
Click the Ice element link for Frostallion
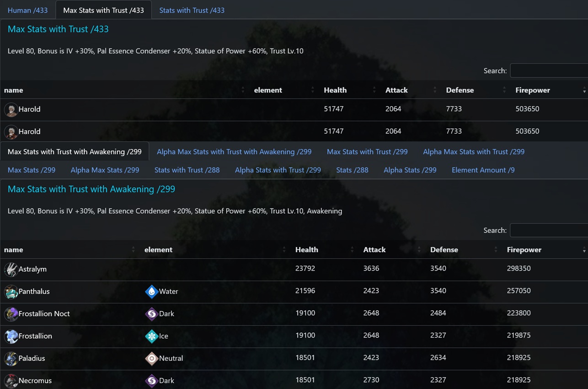(x=163, y=336)
